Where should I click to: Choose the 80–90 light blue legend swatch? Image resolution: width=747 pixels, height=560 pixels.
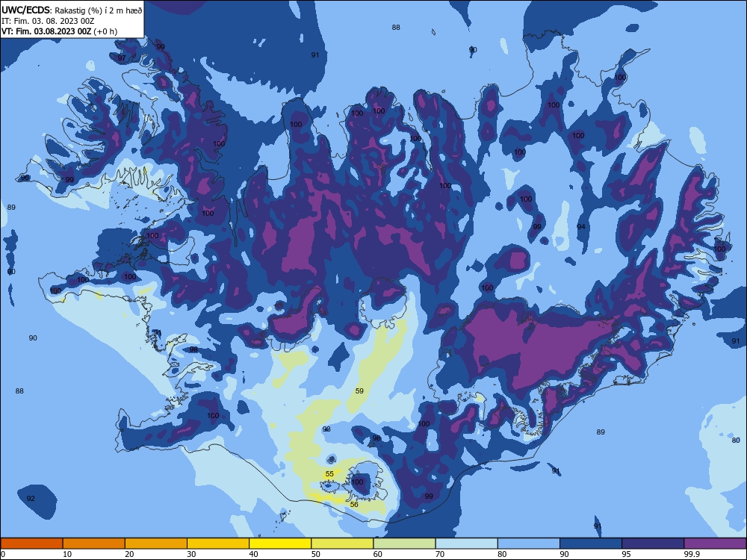529,544
